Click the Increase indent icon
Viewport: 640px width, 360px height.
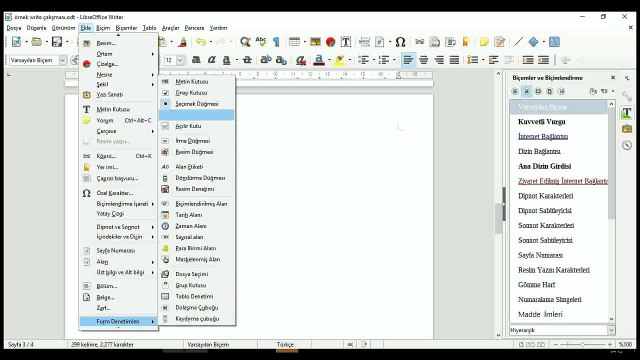tap(528, 60)
